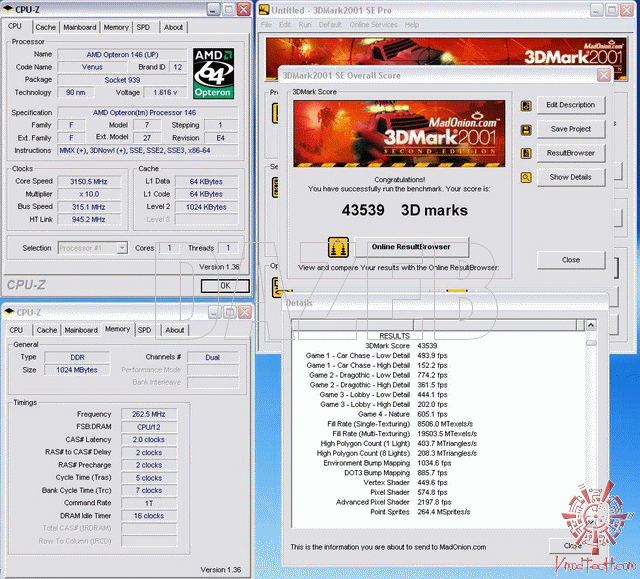This screenshot has height=579, width=640.
Task: Click the Command Rate 1T field
Action: click(x=149, y=504)
